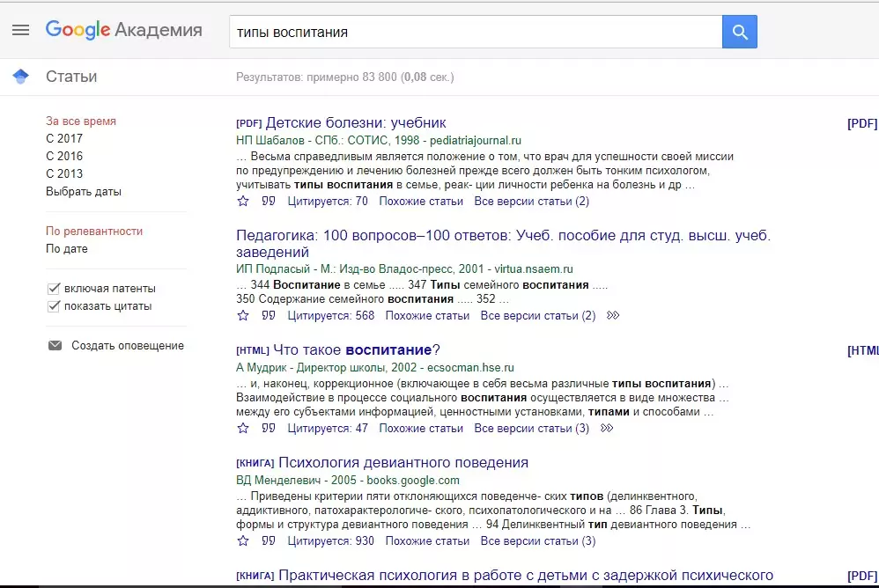Filter results С 2016
Image resolution: width=879 pixels, height=588 pixels.
point(64,156)
